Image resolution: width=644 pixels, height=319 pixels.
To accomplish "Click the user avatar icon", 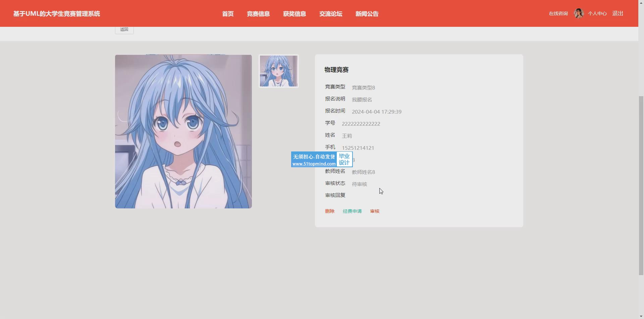I will tap(579, 13).
